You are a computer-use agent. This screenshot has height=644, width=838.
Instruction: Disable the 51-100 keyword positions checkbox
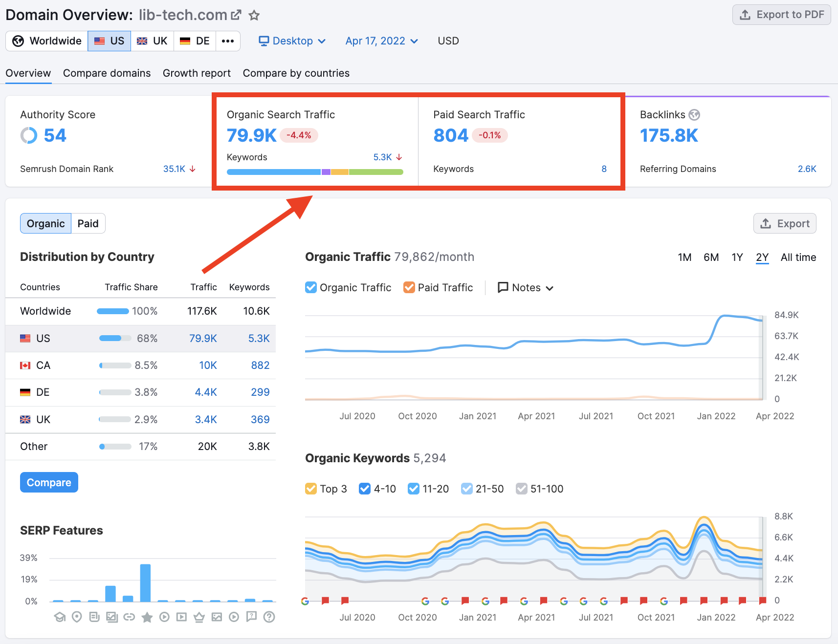click(x=521, y=489)
